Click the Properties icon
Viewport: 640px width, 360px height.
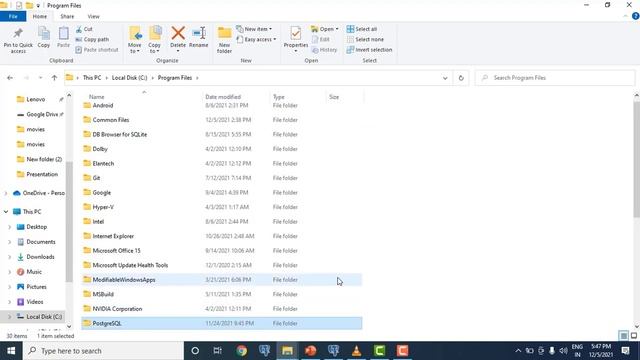296,34
